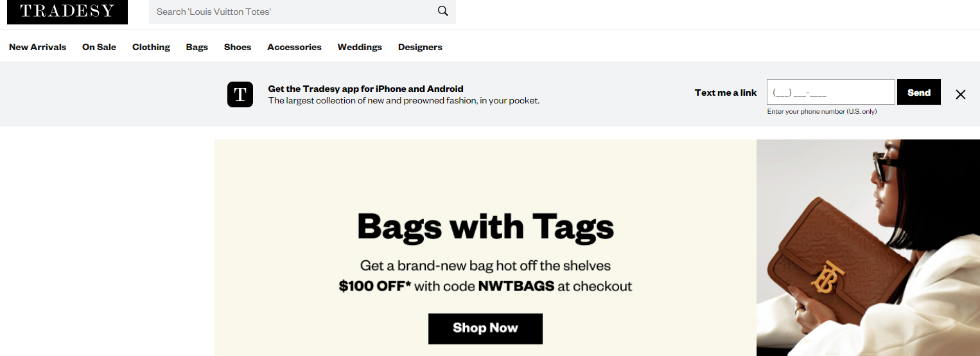Click the Tradesy logo

67,12
